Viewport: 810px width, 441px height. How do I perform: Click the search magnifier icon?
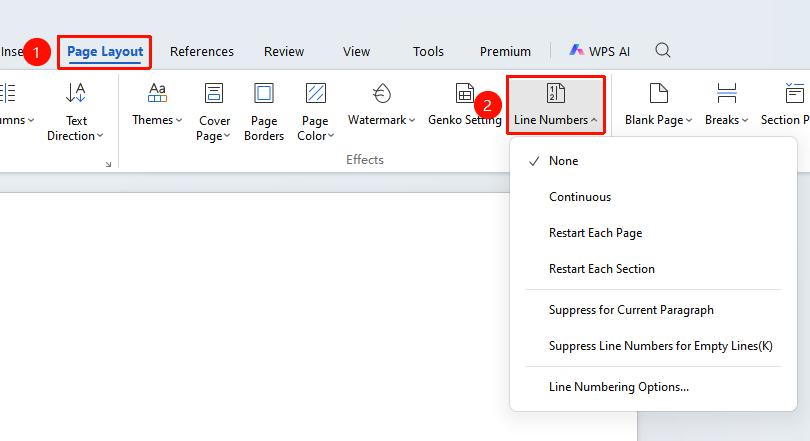tap(663, 51)
